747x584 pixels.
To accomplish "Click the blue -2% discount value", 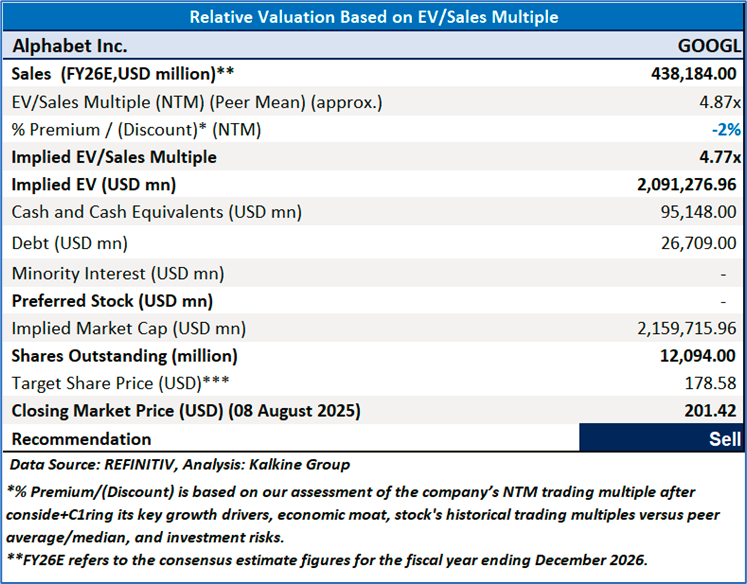I will tap(726, 129).
